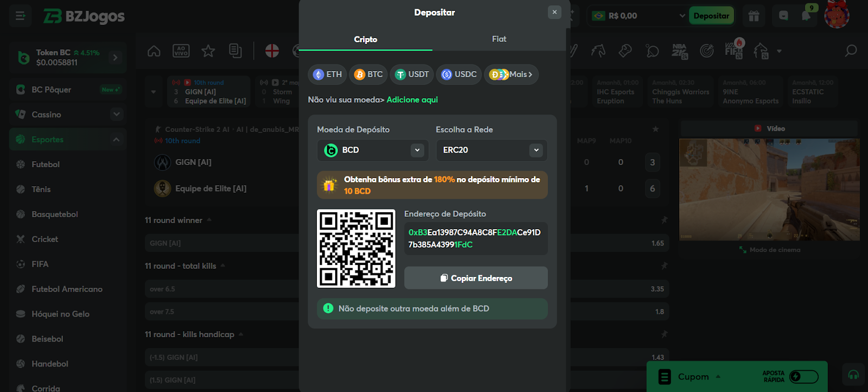868x392 pixels.
Task: Click the deposit address text
Action: click(475, 238)
